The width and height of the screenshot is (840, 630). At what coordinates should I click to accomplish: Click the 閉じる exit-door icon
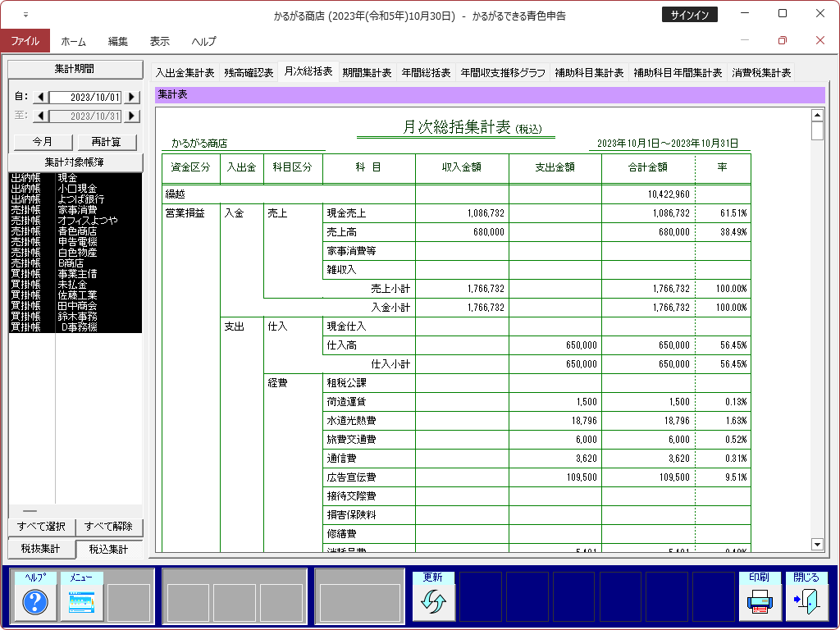coord(806,601)
